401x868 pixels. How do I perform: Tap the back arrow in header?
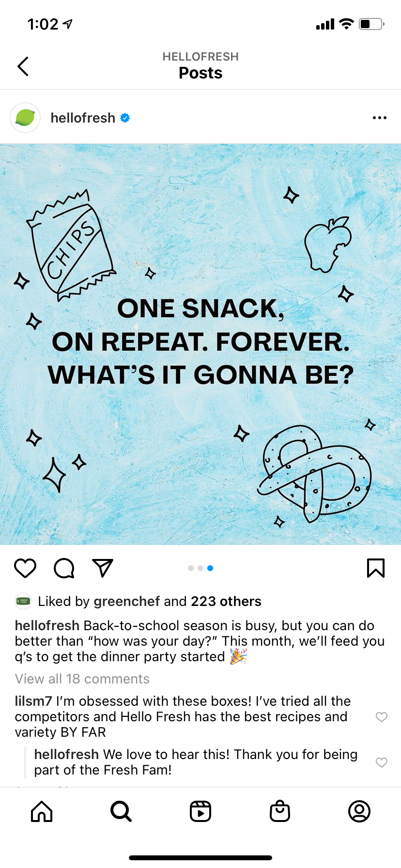coord(23,66)
